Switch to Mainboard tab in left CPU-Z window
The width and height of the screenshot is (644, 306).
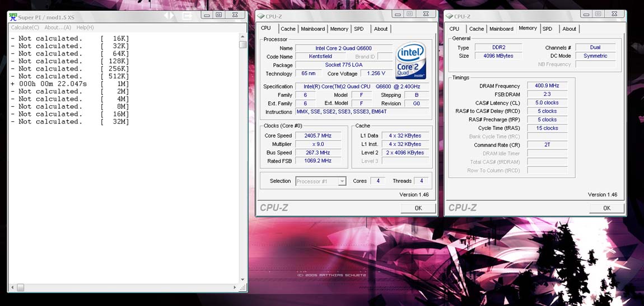click(313, 29)
